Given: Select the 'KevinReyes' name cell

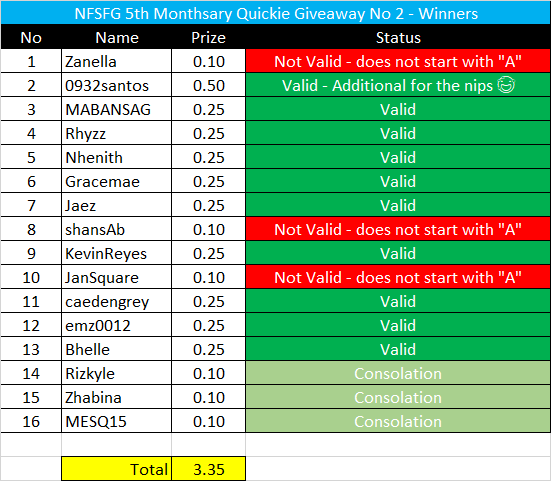Looking at the screenshot, I should (x=117, y=253).
